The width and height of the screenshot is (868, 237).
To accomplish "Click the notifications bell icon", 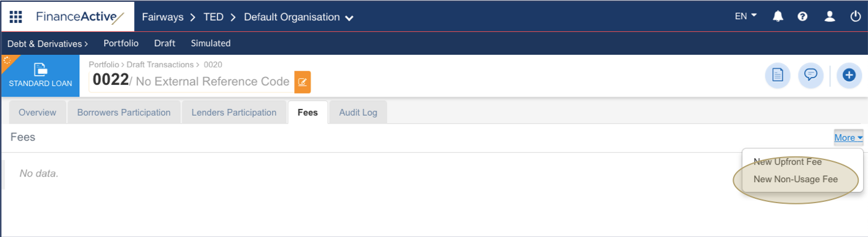I will pyautogui.click(x=778, y=17).
